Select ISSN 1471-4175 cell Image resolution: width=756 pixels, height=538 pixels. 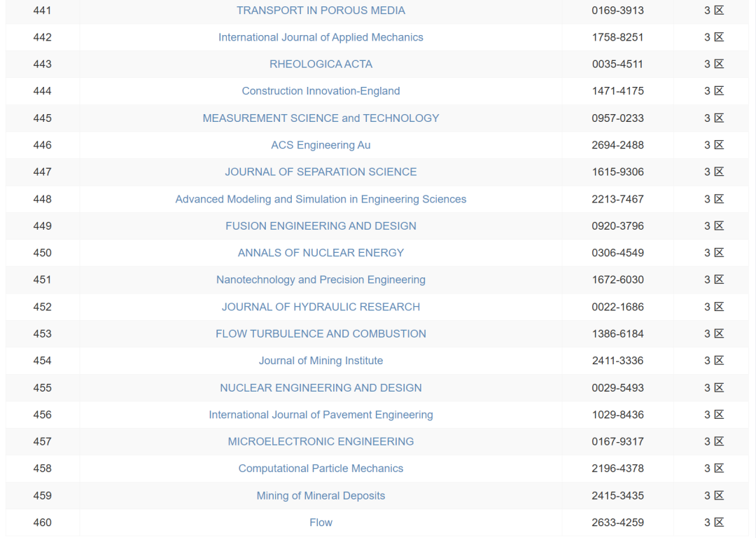click(617, 90)
